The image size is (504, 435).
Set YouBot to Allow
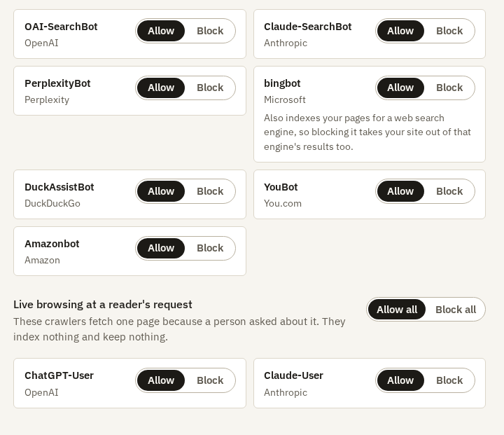(x=400, y=191)
